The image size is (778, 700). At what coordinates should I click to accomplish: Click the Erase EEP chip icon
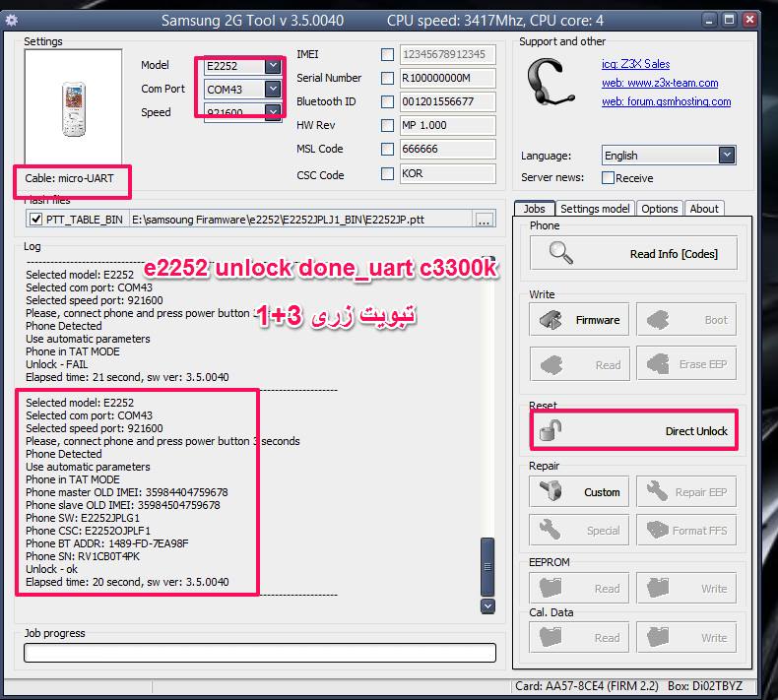coord(659,364)
